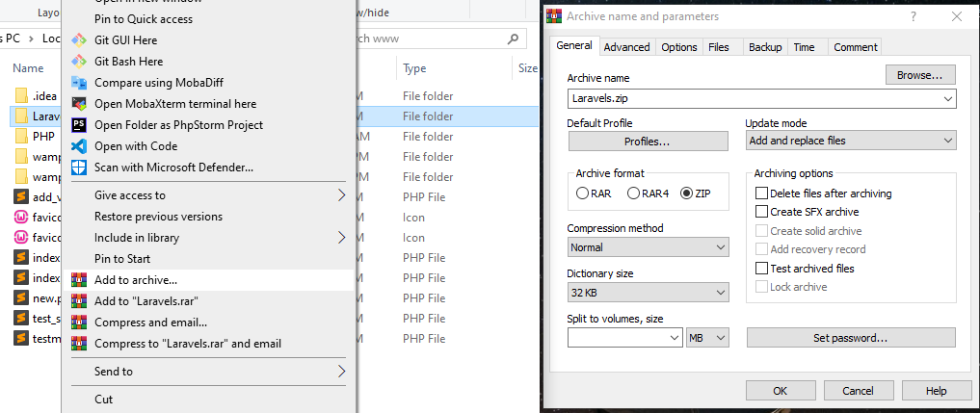Click the selected Laravels folder icon
Image resolution: width=980 pixels, height=413 pixels.
(x=21, y=116)
